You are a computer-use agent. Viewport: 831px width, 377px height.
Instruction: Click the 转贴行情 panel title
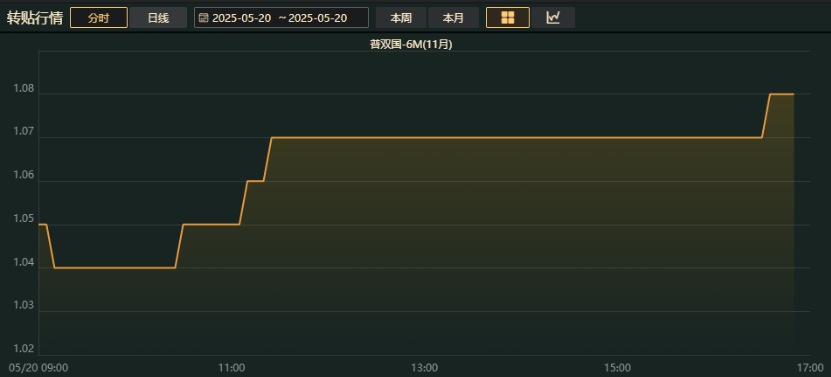pyautogui.click(x=34, y=17)
